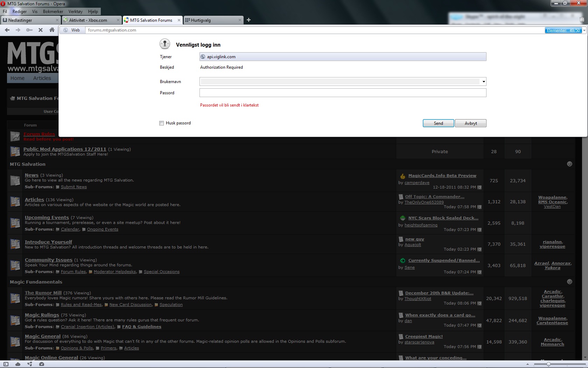The height and width of the screenshot is (368, 588).
Task: Open Opera Unite icon in status bar
Action: point(30,364)
